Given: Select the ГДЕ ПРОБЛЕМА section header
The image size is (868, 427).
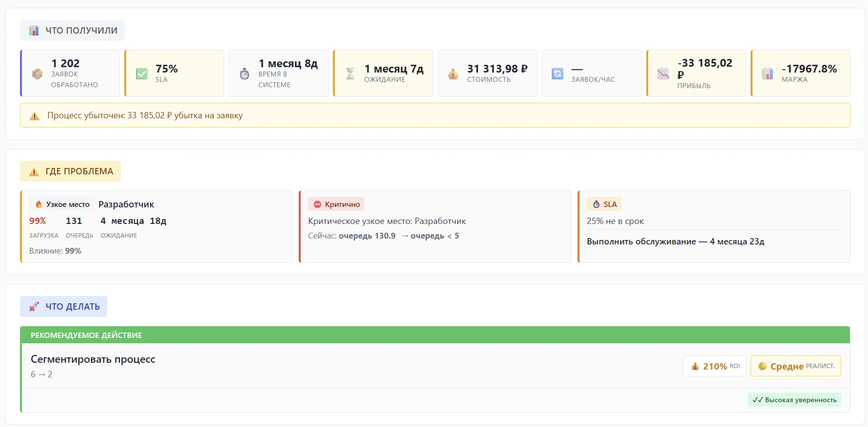Looking at the screenshot, I should (71, 171).
